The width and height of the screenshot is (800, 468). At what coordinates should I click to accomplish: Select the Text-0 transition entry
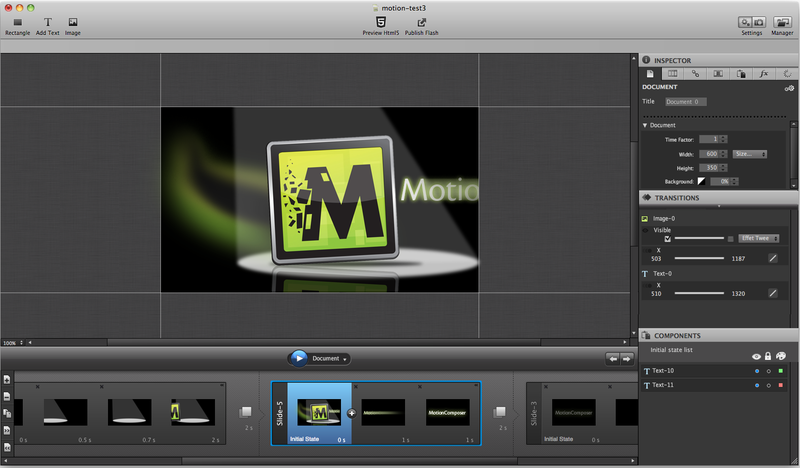[662, 274]
